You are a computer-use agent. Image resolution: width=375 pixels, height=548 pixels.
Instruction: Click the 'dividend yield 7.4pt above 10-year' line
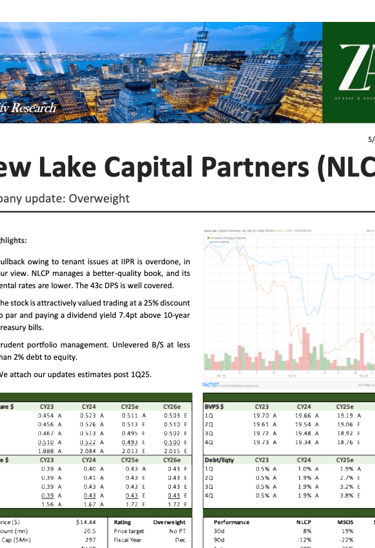tap(129, 315)
